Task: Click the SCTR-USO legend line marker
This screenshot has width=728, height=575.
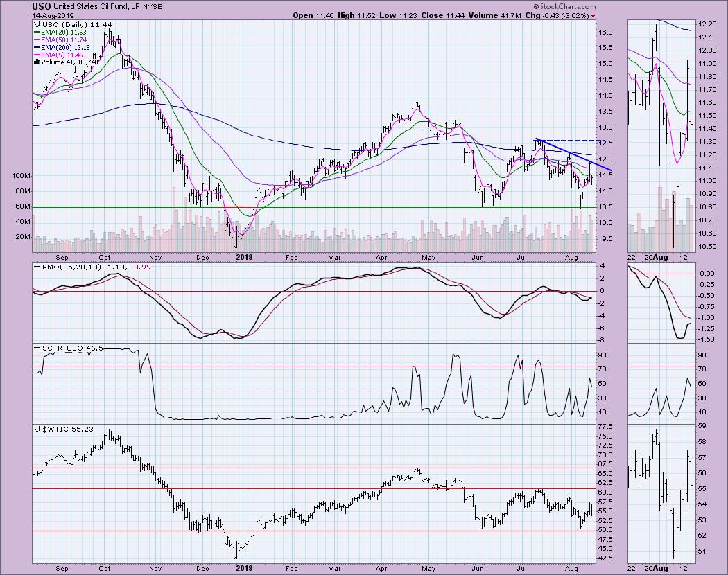Action: [x=37, y=348]
